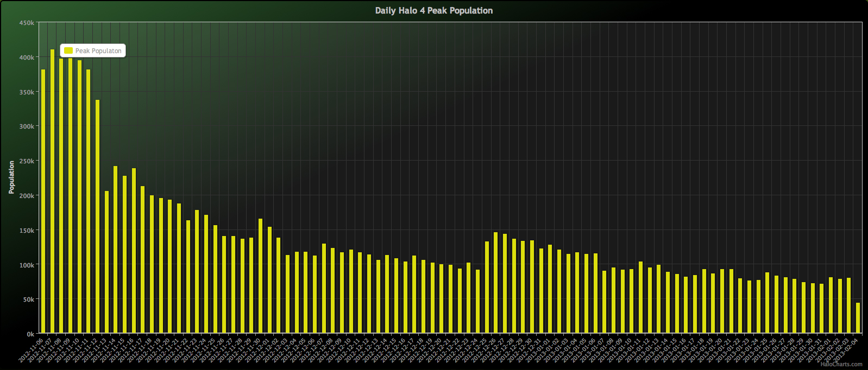868x370 pixels.
Task: Click the bar for 2013-01-25
Action: (768, 303)
